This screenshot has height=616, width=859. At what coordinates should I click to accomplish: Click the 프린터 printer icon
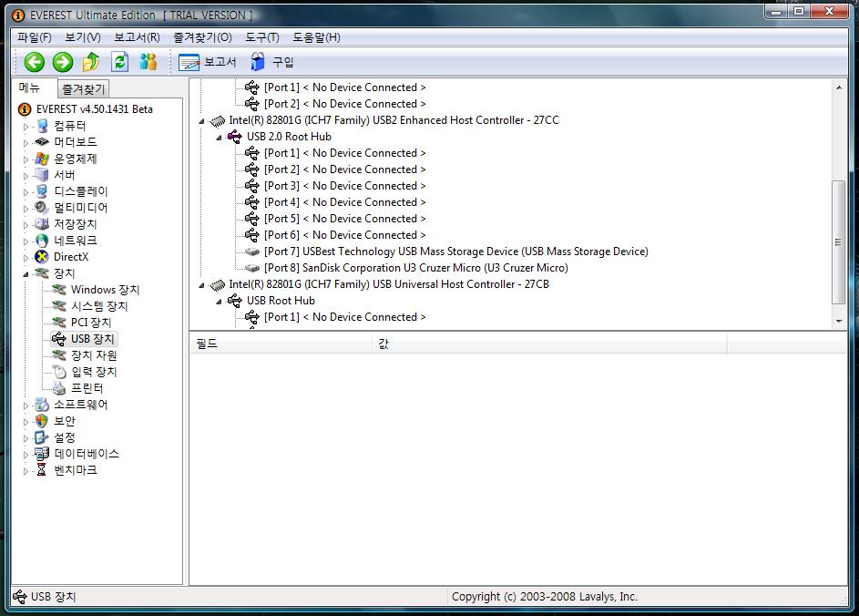pos(59,388)
